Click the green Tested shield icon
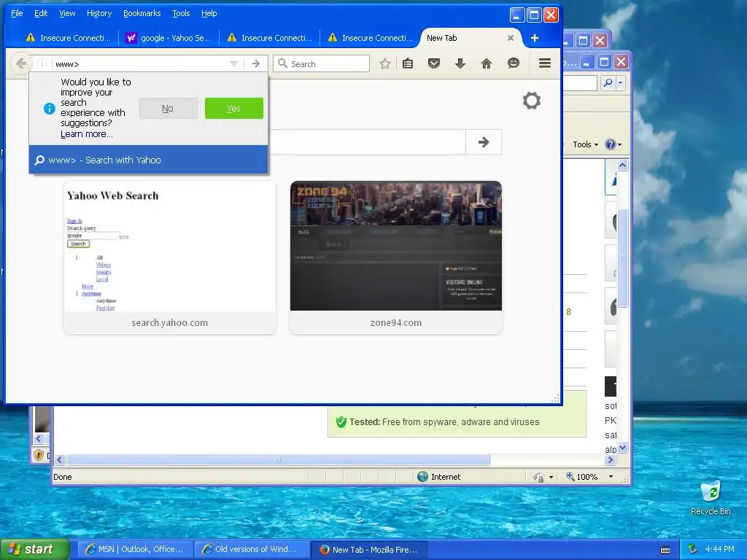Viewport: 747px width, 560px height. (341, 422)
